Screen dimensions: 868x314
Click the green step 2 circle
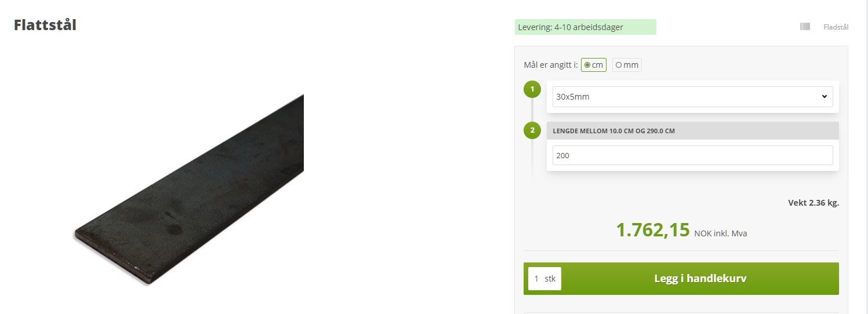(x=532, y=130)
